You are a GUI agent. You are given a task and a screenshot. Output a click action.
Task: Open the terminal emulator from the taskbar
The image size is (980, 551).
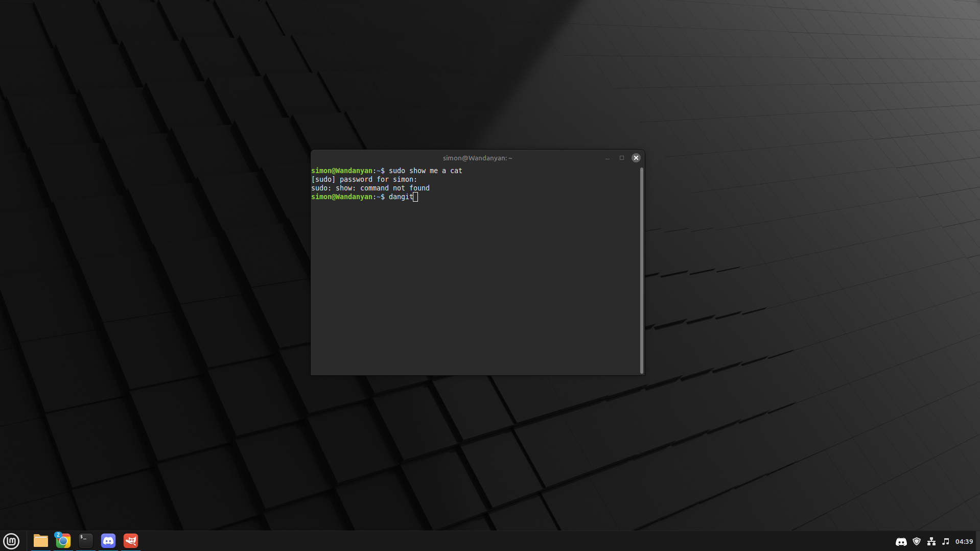(85, 540)
